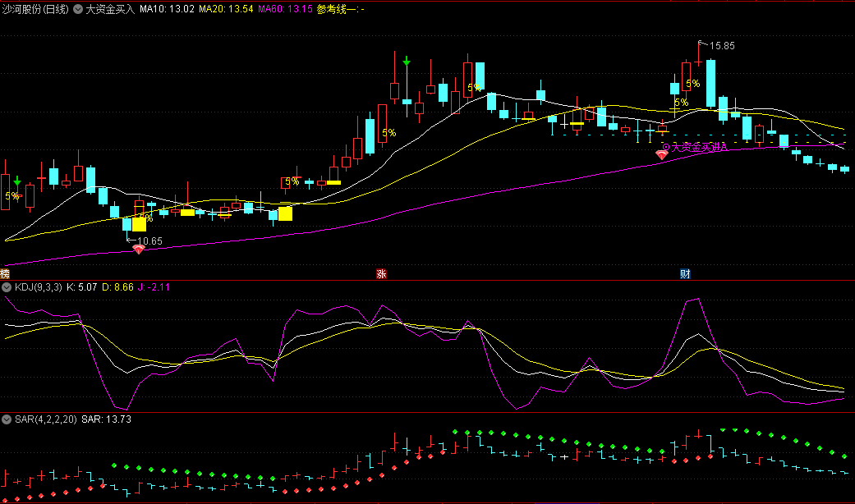Click the MA60: 13.15 value

pos(285,9)
